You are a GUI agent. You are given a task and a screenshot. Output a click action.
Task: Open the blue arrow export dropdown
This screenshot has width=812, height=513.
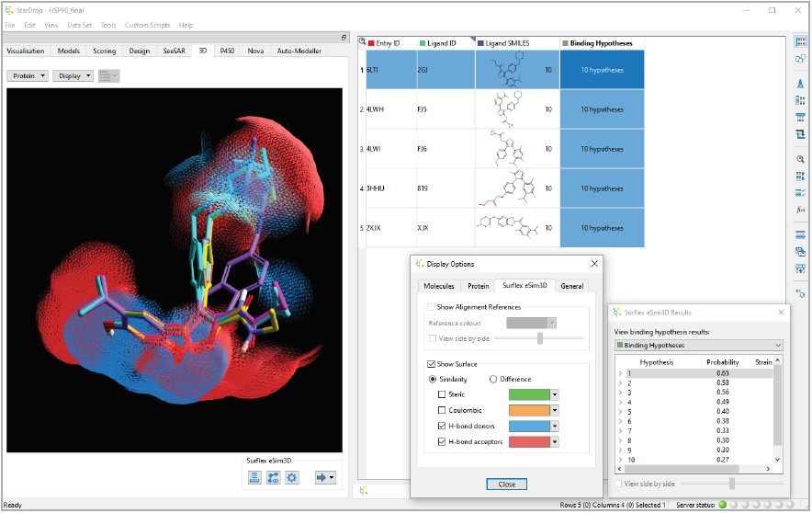click(x=325, y=477)
